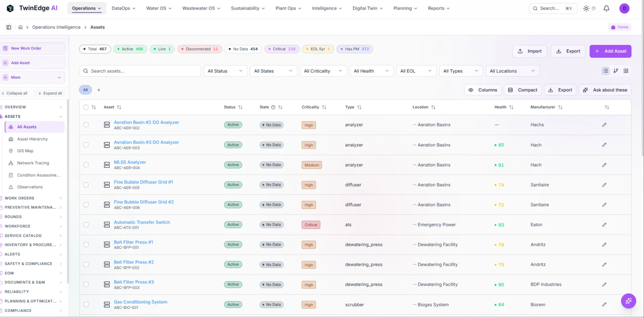
Task: Sort by Asset column arrows
Action: [x=119, y=107]
